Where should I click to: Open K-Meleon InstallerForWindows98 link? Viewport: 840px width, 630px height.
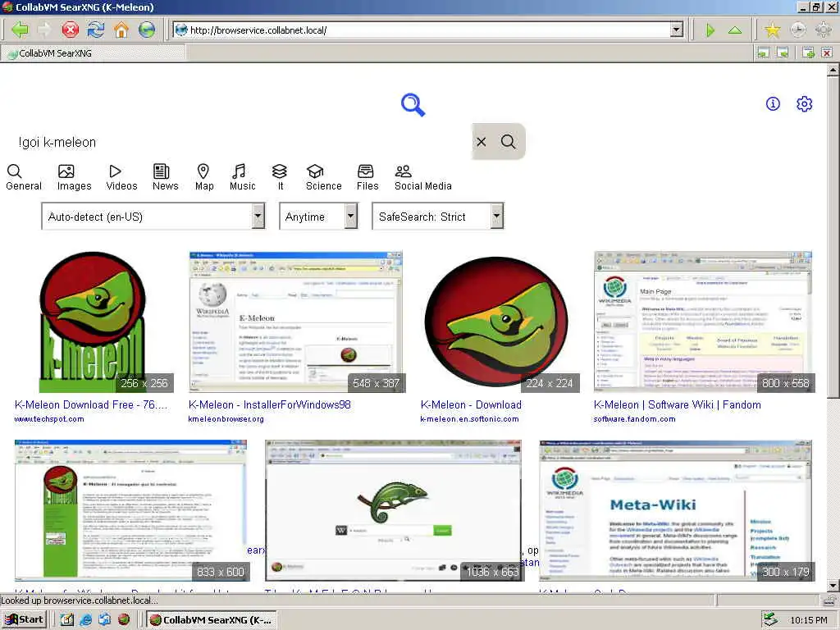(x=269, y=404)
